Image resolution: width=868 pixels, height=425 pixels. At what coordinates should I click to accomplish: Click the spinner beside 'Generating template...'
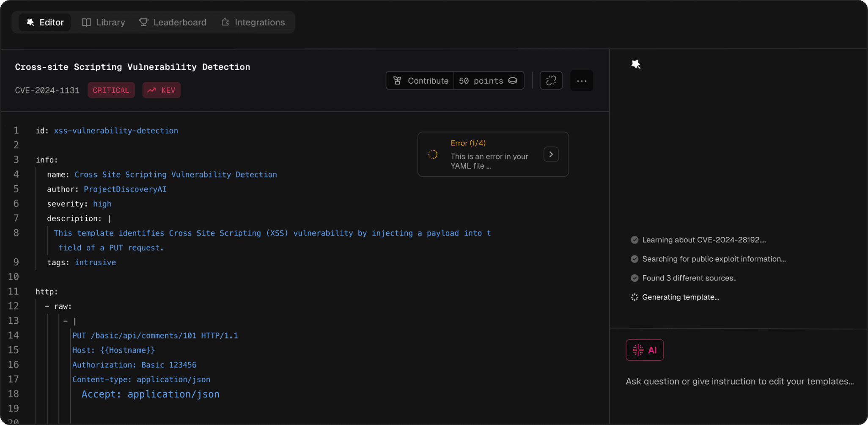point(634,297)
